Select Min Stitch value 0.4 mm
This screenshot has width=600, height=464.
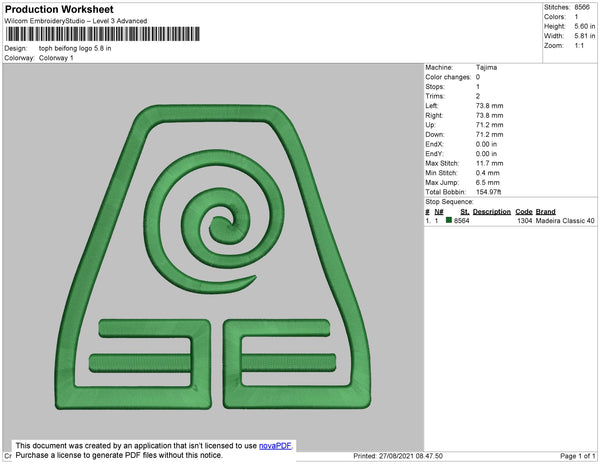(488, 173)
